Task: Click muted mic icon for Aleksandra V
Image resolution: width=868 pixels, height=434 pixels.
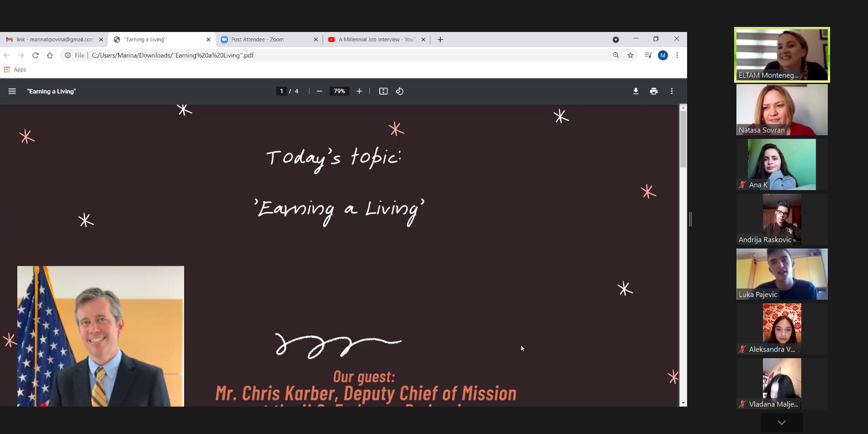Action: [x=742, y=349]
